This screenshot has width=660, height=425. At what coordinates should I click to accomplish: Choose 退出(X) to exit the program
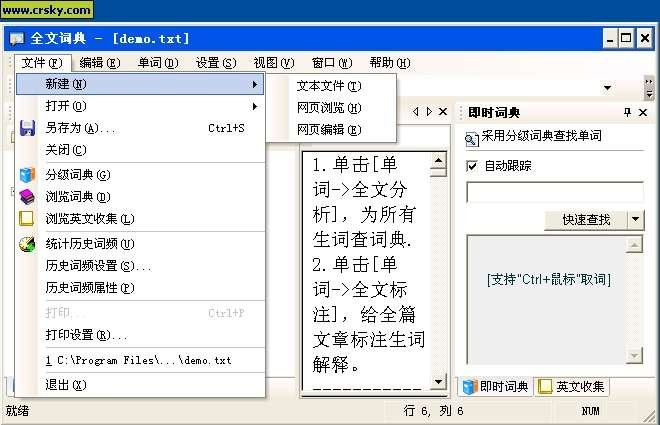(140, 385)
